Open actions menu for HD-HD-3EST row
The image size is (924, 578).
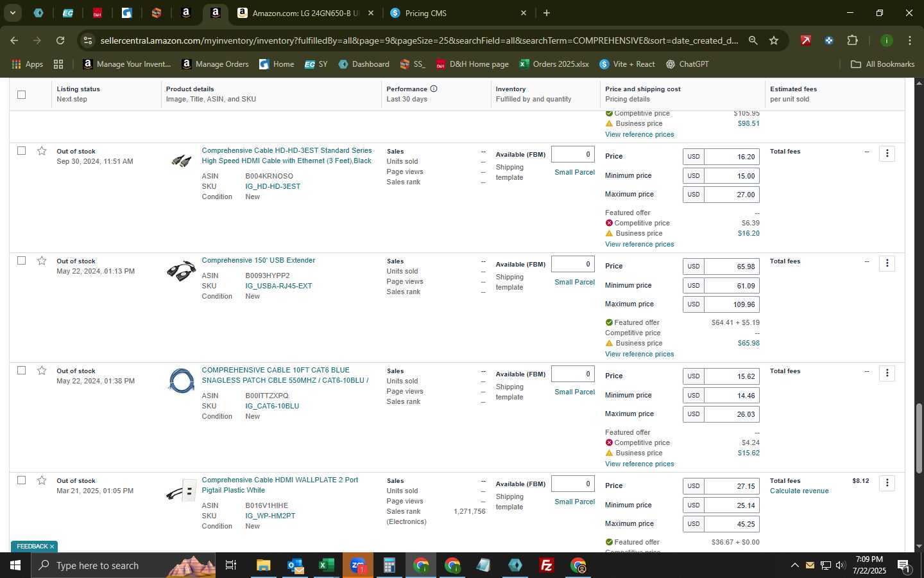(887, 153)
